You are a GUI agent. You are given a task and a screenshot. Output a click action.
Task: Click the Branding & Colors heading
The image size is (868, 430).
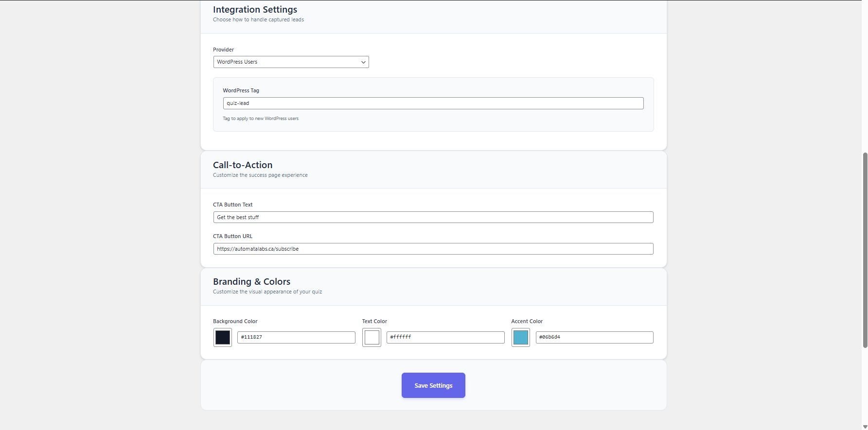coord(251,282)
